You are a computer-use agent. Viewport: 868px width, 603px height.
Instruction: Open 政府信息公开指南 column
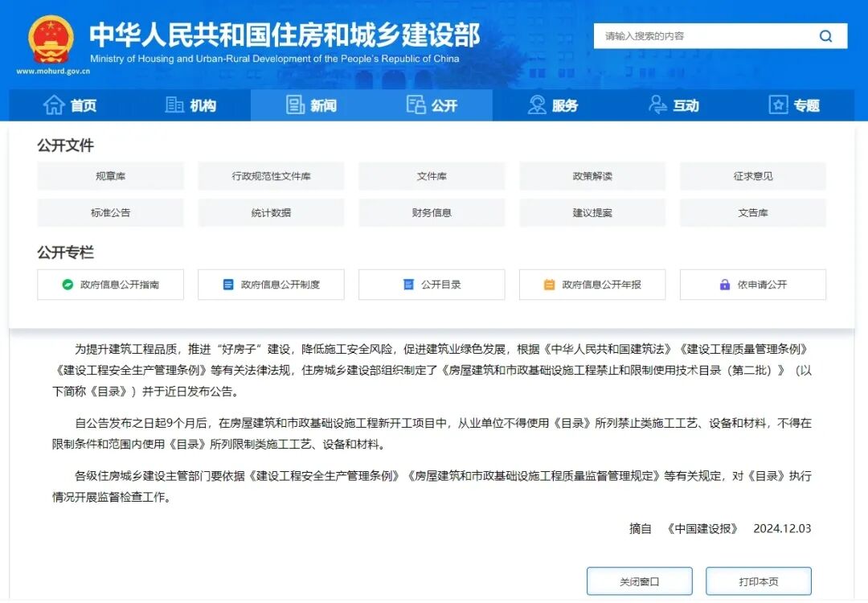click(110, 285)
